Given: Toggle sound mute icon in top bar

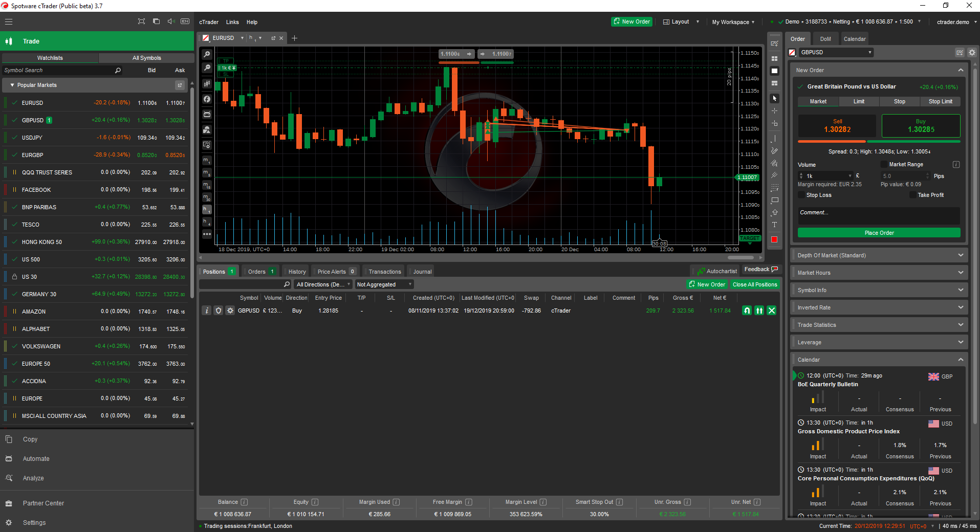Looking at the screenshot, I should coord(171,21).
